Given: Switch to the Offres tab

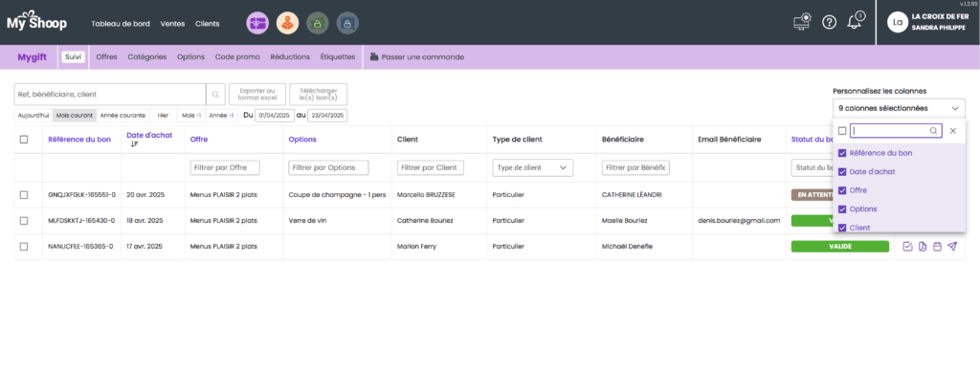Looking at the screenshot, I should click(106, 56).
